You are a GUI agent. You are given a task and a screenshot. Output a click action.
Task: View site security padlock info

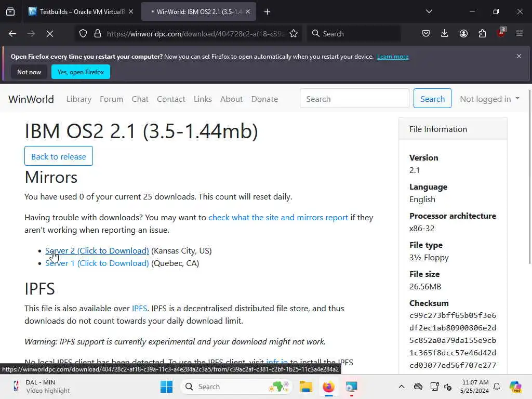pos(98,34)
